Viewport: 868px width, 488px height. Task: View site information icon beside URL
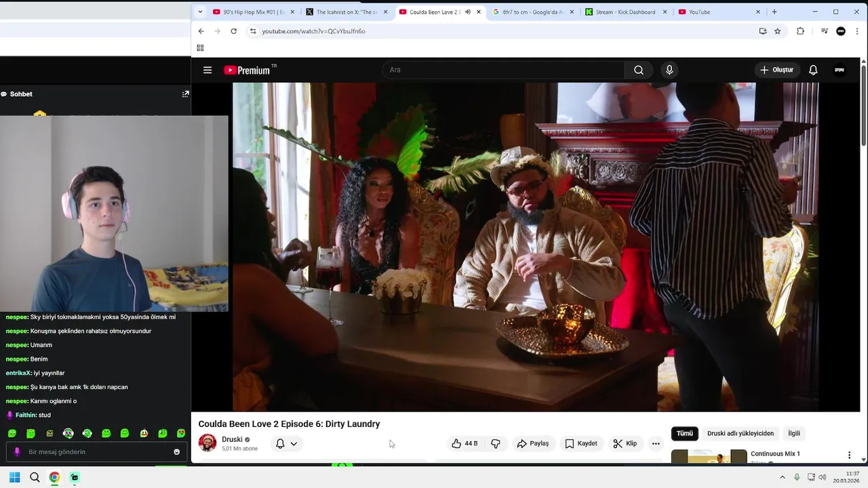[253, 31]
